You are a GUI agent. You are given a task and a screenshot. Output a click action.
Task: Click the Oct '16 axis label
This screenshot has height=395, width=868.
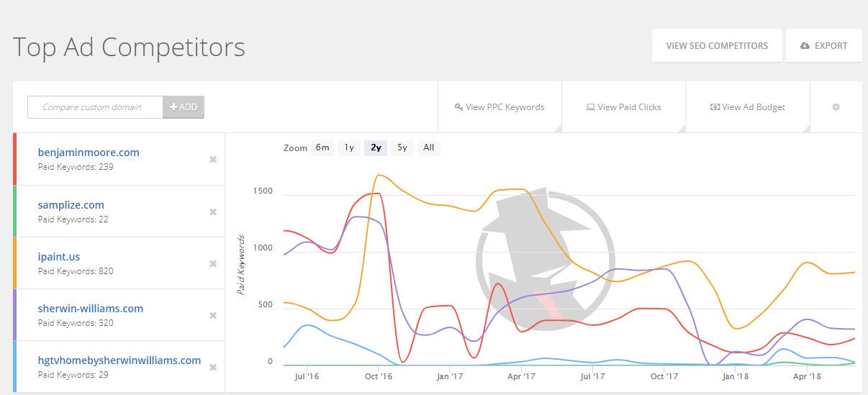379,376
